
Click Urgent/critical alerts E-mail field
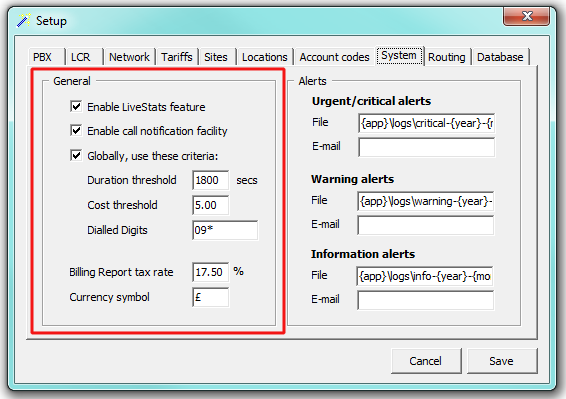426,147
